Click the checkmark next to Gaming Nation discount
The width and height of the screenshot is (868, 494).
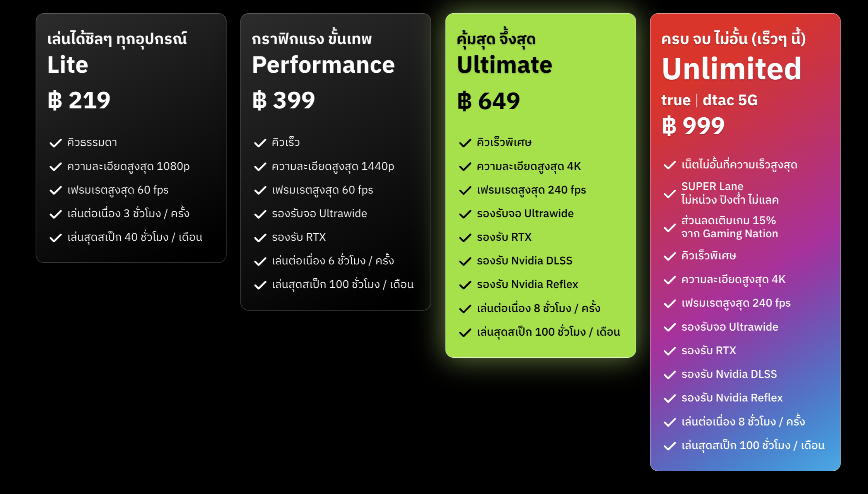(670, 228)
